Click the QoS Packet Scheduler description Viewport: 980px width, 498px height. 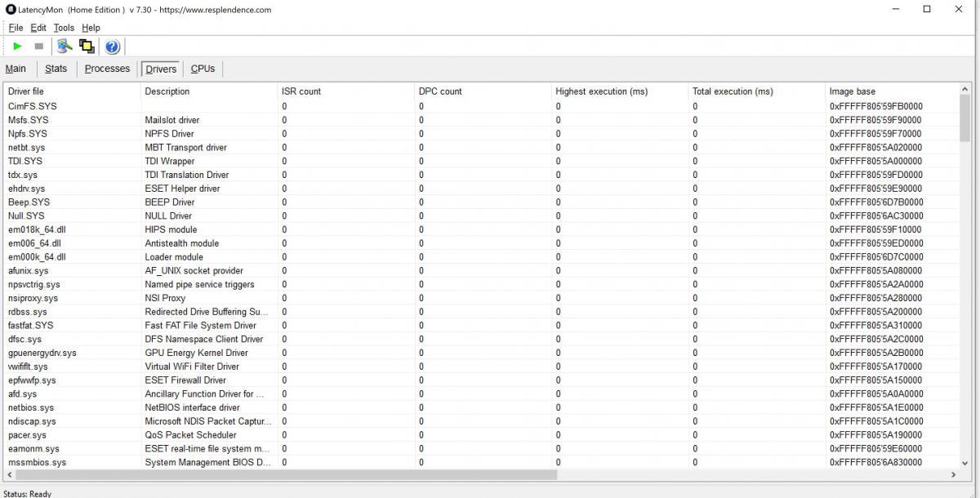point(190,435)
